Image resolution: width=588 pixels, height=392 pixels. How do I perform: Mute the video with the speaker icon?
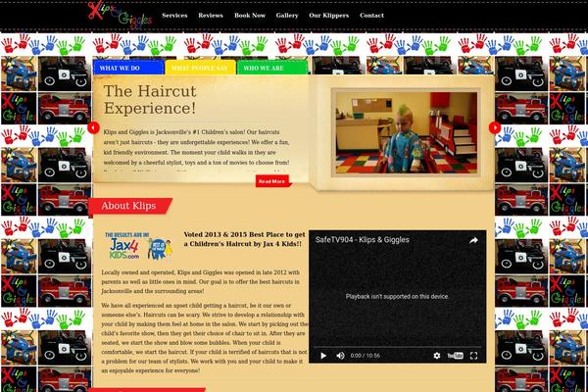click(x=340, y=356)
